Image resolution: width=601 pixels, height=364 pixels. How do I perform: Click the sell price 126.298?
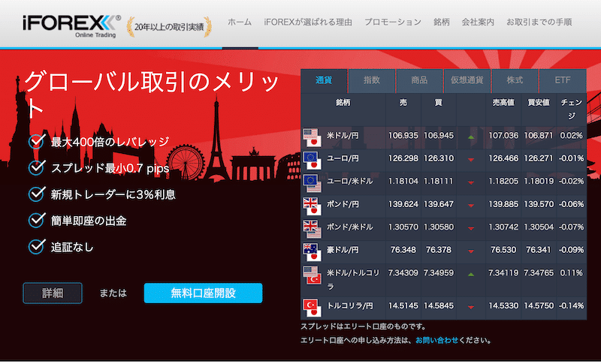point(403,158)
